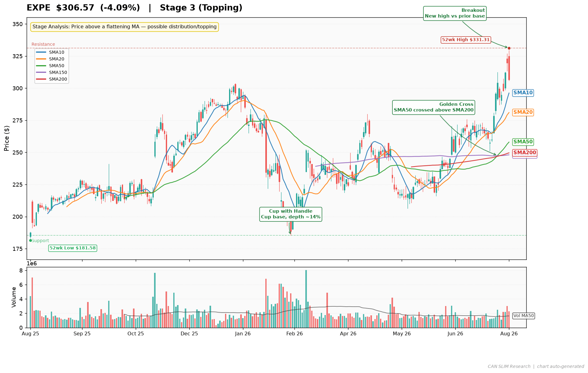Select the 52wk Low $181.58 label
Image resolution: width=588 pixels, height=373 pixels.
(73, 248)
